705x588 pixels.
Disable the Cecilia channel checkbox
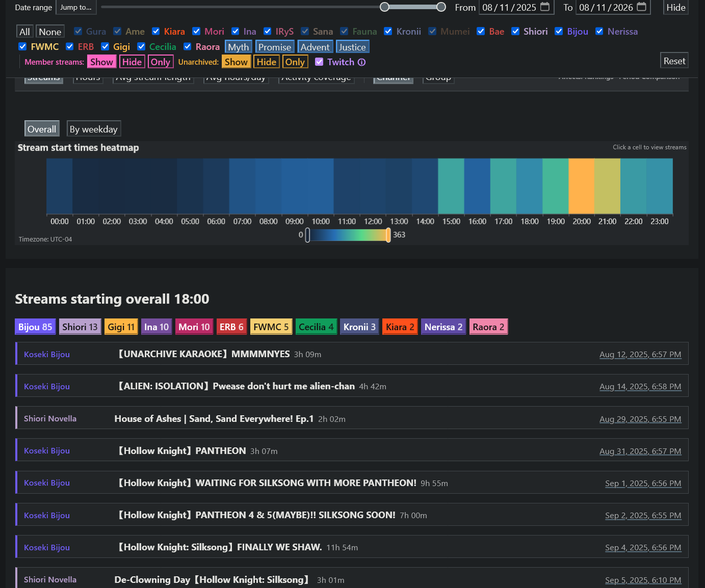[141, 47]
